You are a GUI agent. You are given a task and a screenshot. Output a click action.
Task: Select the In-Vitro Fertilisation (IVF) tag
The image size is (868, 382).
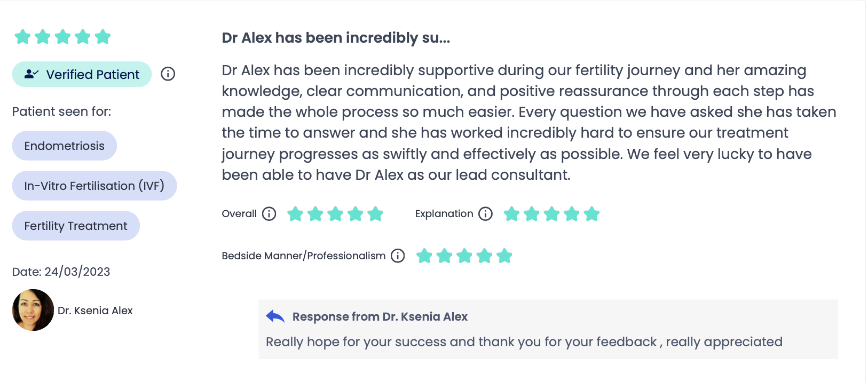pyautogui.click(x=94, y=186)
